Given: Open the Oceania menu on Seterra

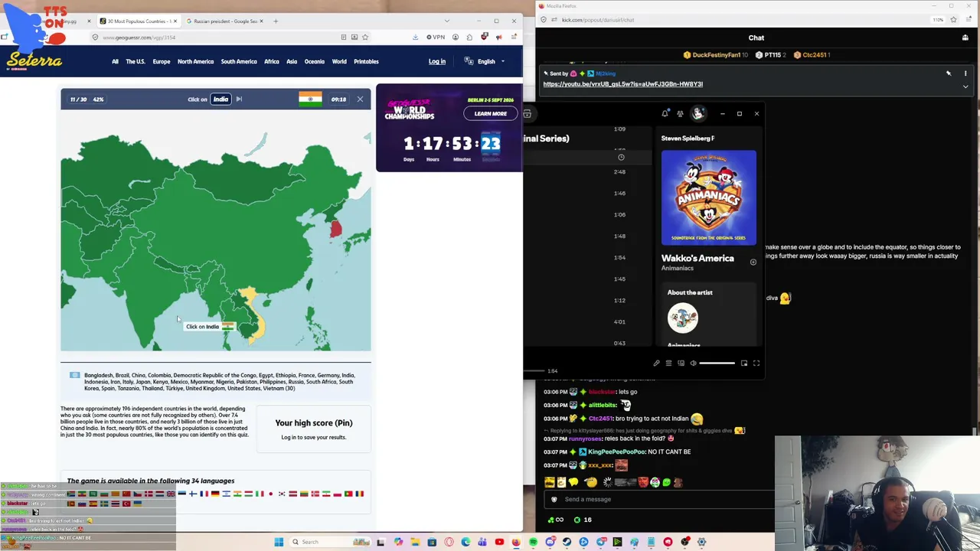Looking at the screenshot, I should (315, 61).
